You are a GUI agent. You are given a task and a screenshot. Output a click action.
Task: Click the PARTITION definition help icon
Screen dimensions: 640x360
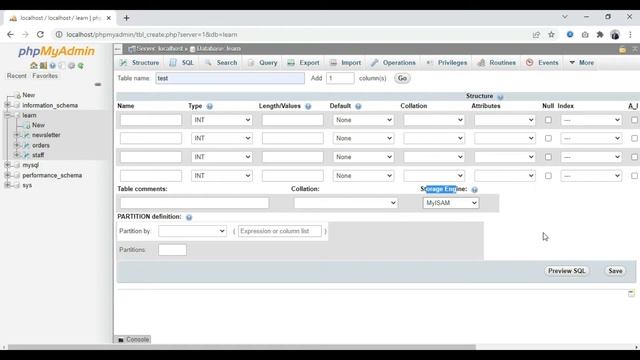pos(189,217)
